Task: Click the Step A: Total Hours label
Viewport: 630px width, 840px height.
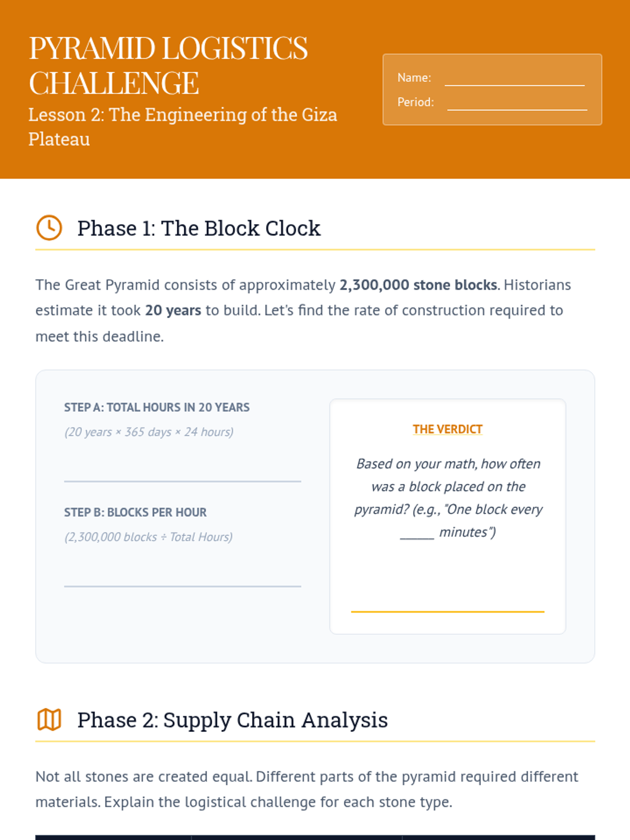Action: pyautogui.click(x=156, y=407)
